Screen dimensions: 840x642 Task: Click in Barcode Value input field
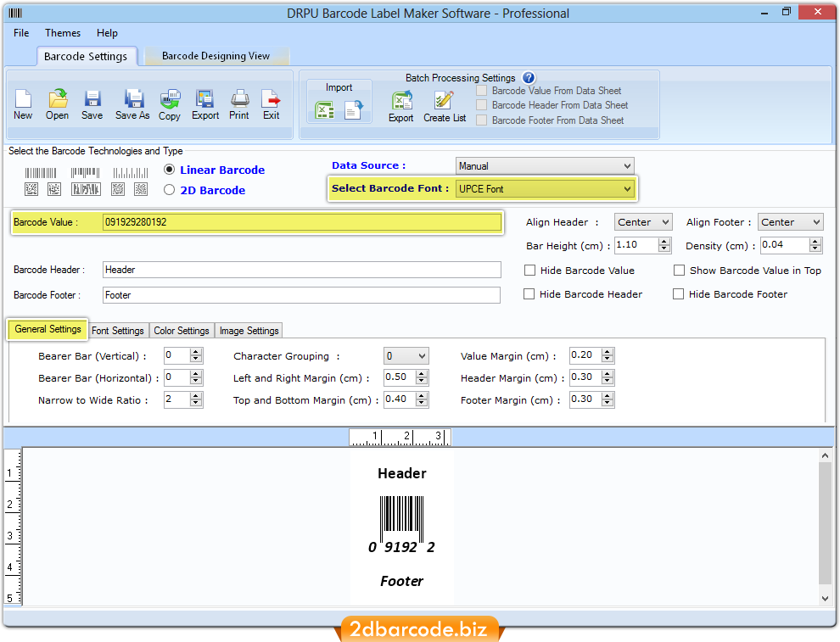coord(301,222)
